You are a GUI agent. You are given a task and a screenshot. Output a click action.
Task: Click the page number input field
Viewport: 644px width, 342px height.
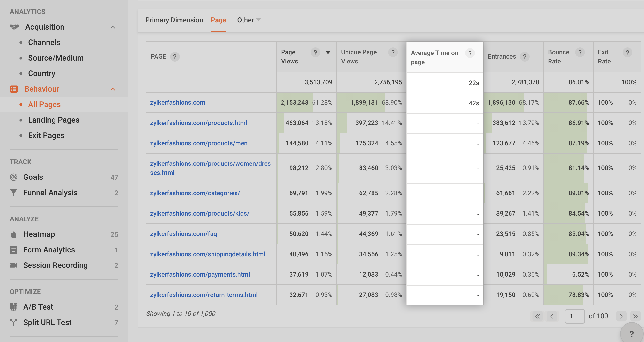pyautogui.click(x=574, y=316)
